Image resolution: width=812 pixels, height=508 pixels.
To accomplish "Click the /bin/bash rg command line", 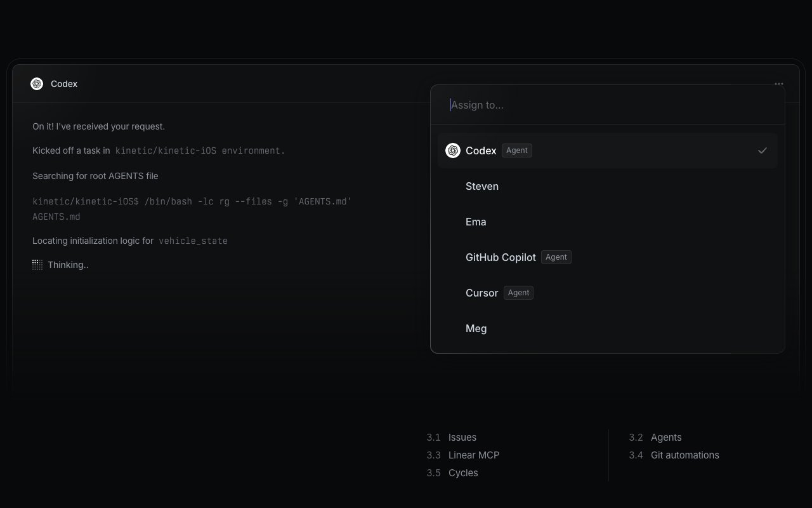I will 192,201.
